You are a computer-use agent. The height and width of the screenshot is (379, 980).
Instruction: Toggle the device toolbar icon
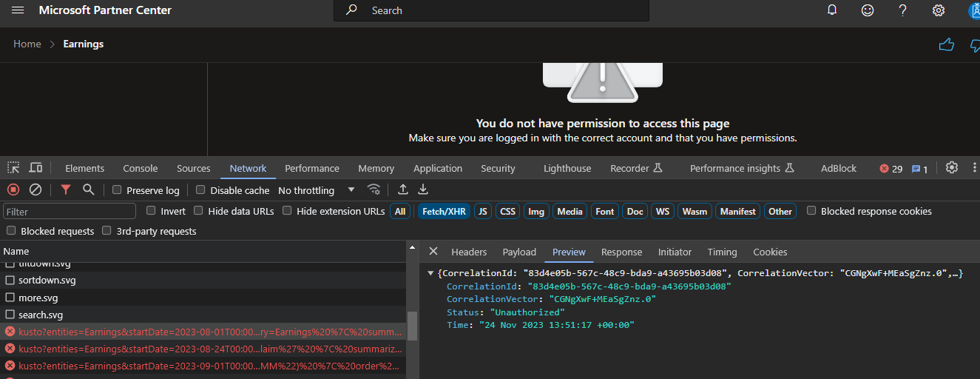point(36,168)
